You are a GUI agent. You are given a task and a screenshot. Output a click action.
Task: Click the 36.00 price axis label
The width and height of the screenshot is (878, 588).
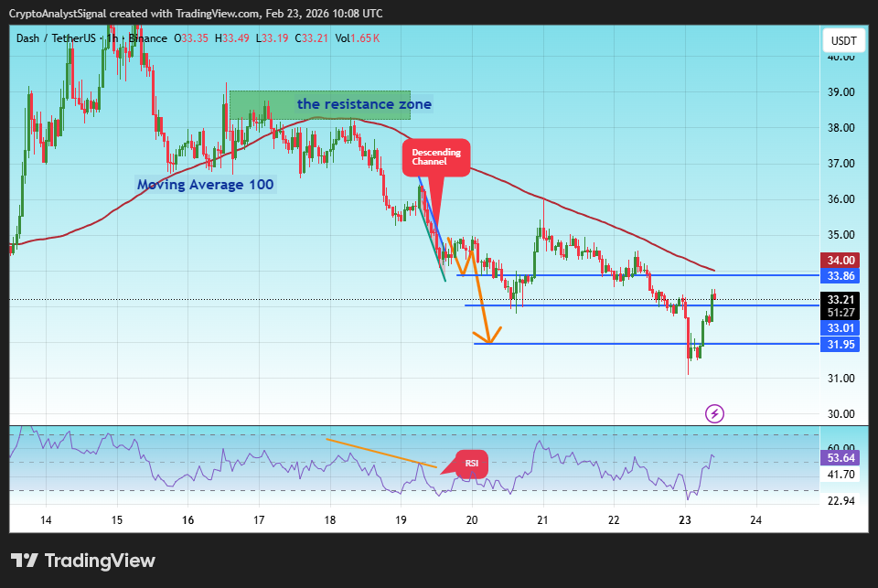click(x=841, y=199)
